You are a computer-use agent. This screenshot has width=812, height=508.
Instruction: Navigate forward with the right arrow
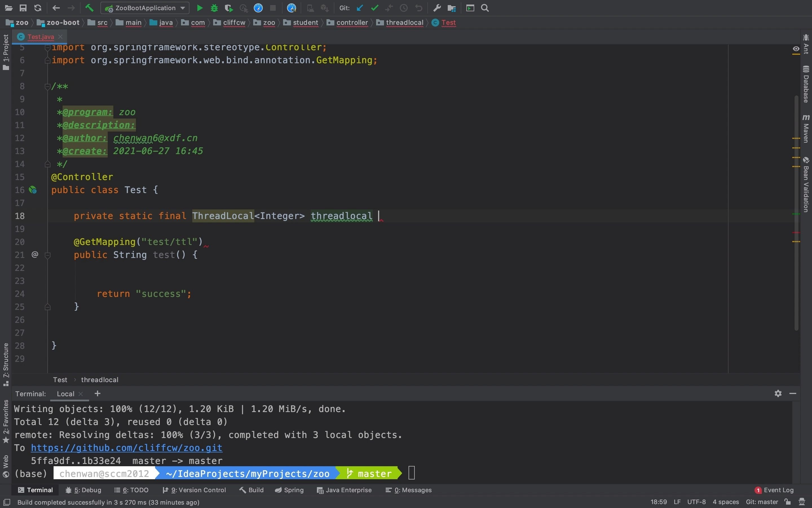click(71, 8)
